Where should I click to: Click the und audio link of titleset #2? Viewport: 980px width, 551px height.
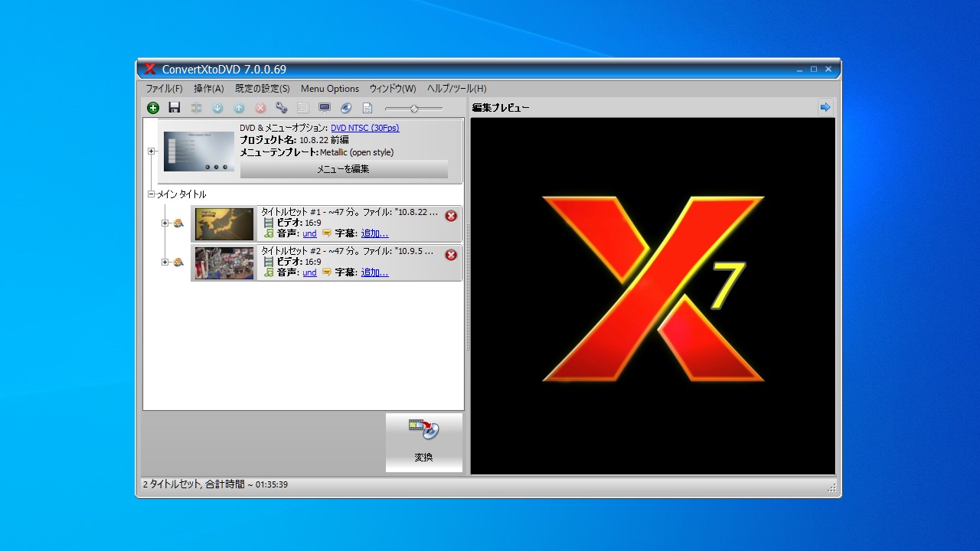point(309,272)
